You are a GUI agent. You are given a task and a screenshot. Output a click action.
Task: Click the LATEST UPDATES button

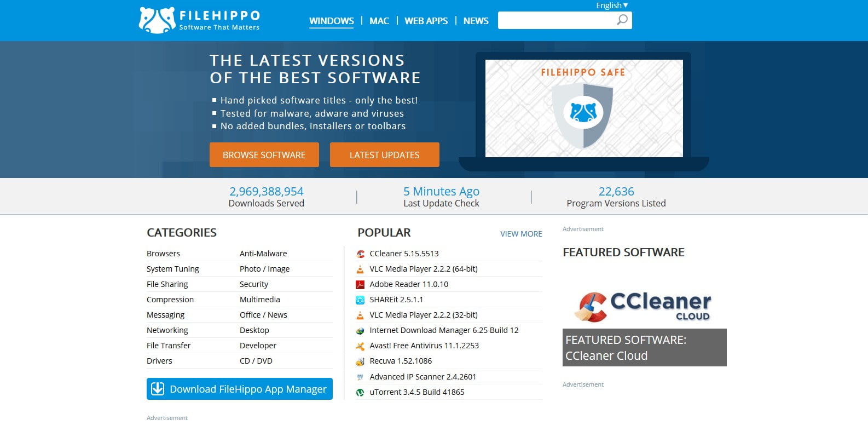point(385,154)
